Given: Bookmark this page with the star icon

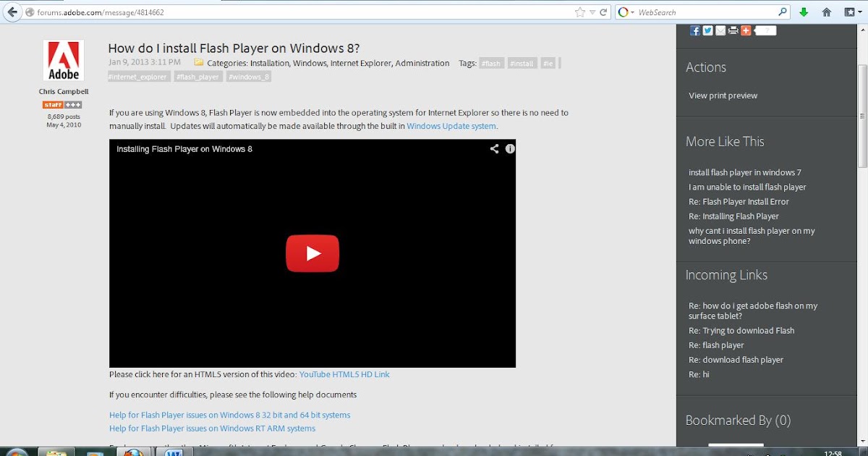Looking at the screenshot, I should [579, 12].
